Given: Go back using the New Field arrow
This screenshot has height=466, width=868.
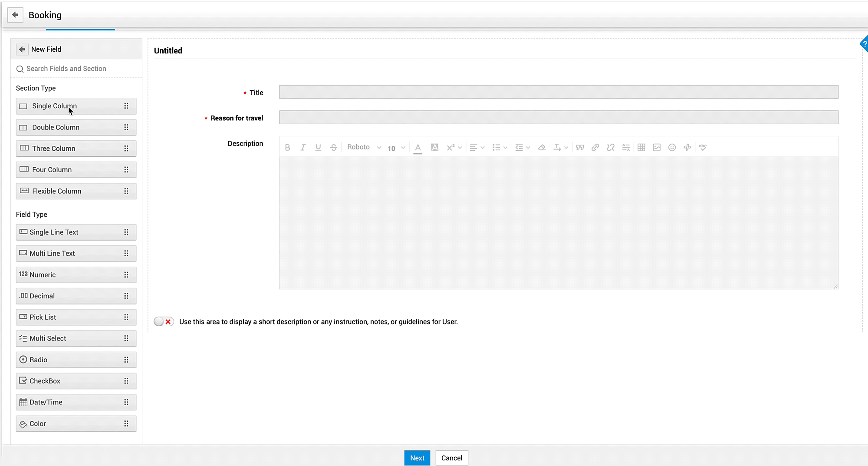Looking at the screenshot, I should pyautogui.click(x=22, y=49).
